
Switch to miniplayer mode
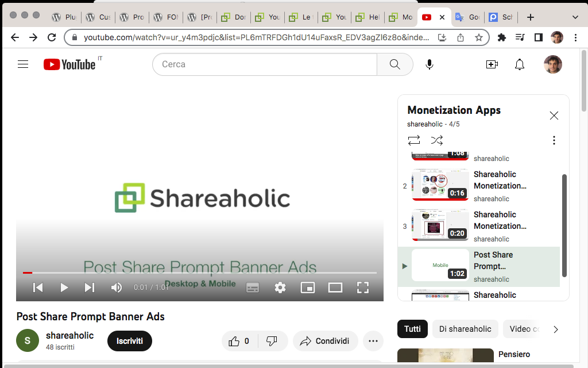[308, 288]
